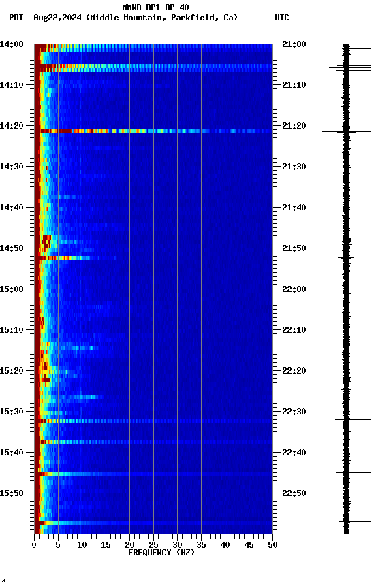The width and height of the screenshot is (376, 588).
Task: Click the 21:50 UTC time label
Action: [294, 248]
